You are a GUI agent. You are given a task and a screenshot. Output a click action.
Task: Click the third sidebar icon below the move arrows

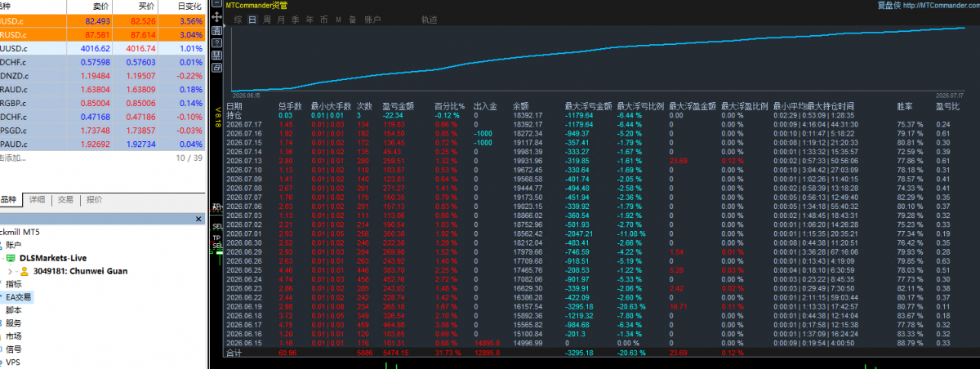coord(216,56)
